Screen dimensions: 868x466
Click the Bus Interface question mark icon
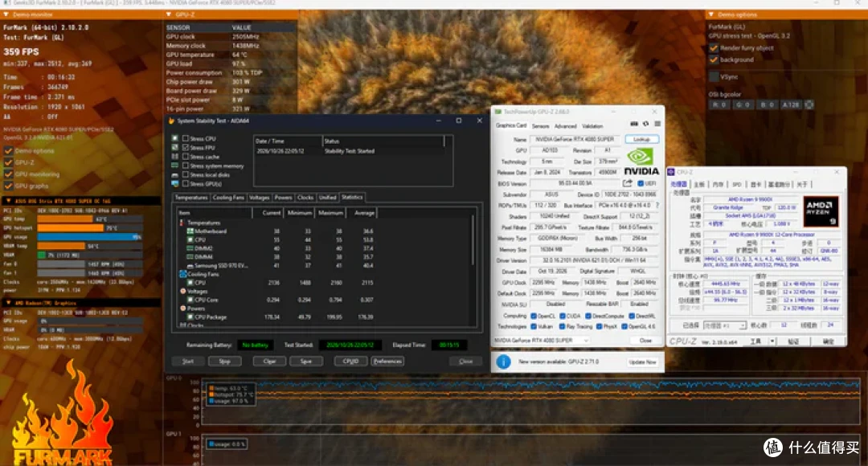click(657, 206)
